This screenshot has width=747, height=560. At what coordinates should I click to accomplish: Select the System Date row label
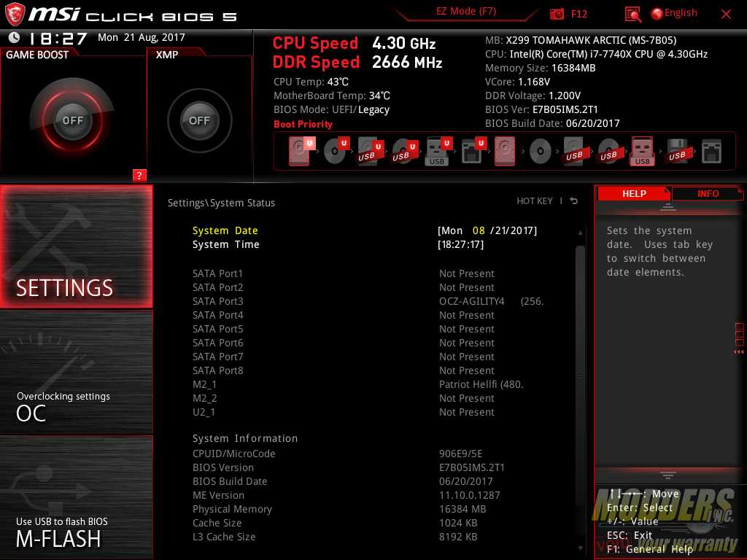[225, 230]
